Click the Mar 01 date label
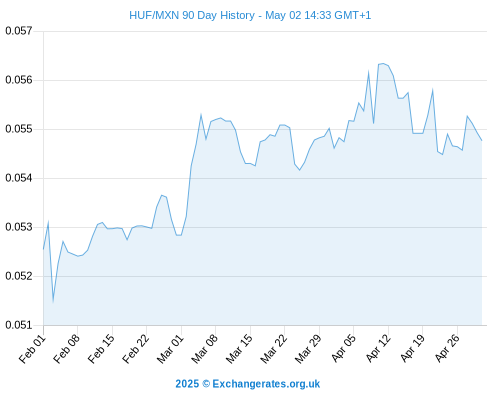The image size is (495, 400). (x=170, y=348)
